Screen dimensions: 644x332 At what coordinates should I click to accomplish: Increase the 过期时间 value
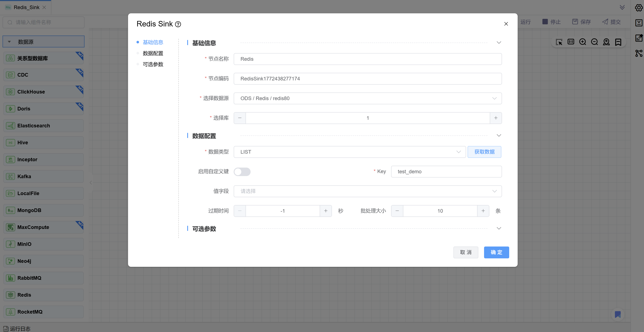(x=326, y=211)
